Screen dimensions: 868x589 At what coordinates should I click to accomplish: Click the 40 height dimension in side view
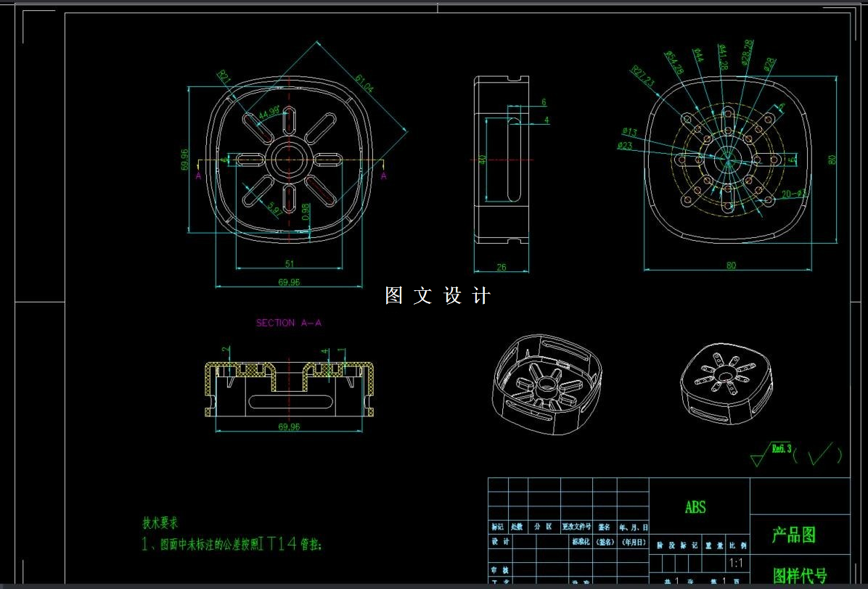482,160
